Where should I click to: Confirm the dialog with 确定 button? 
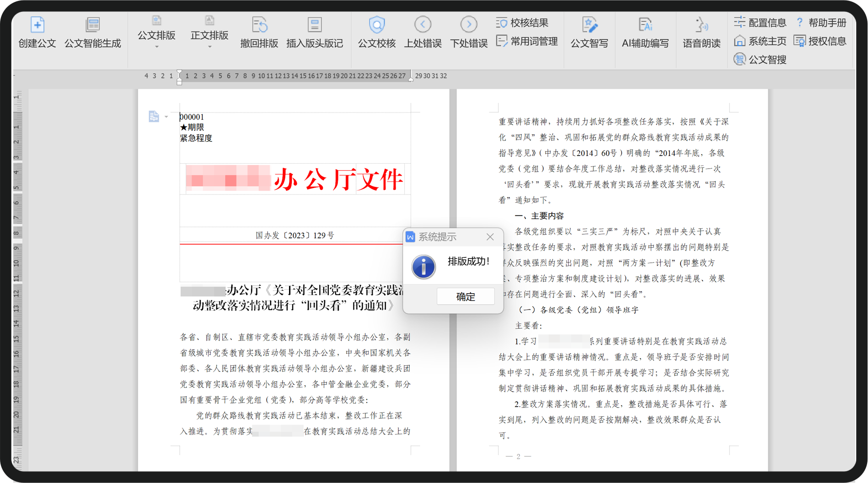466,296
